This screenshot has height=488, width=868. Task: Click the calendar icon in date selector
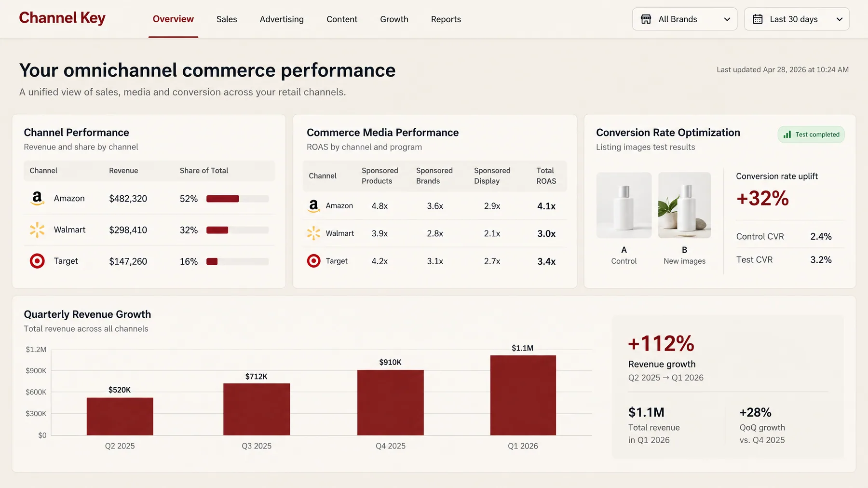click(x=758, y=19)
